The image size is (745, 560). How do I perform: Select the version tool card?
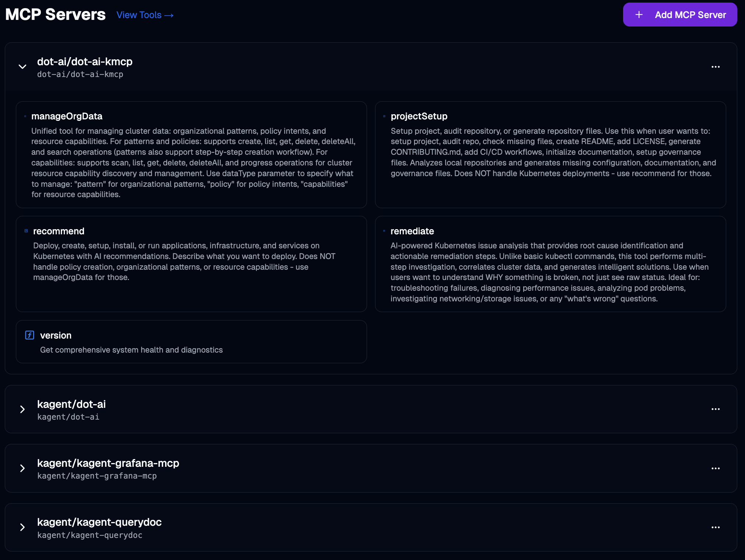pyautogui.click(x=191, y=342)
